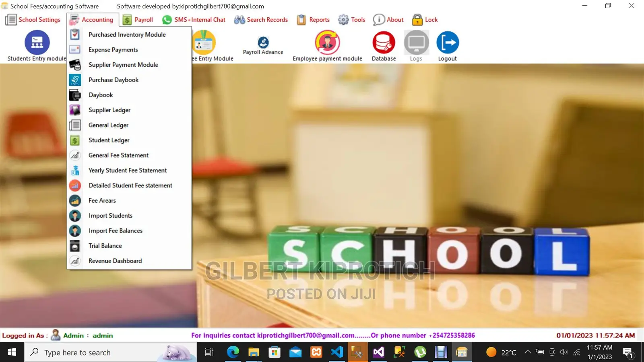644x362 pixels.
Task: Open File Explorer from the taskbar
Action: (x=254, y=352)
